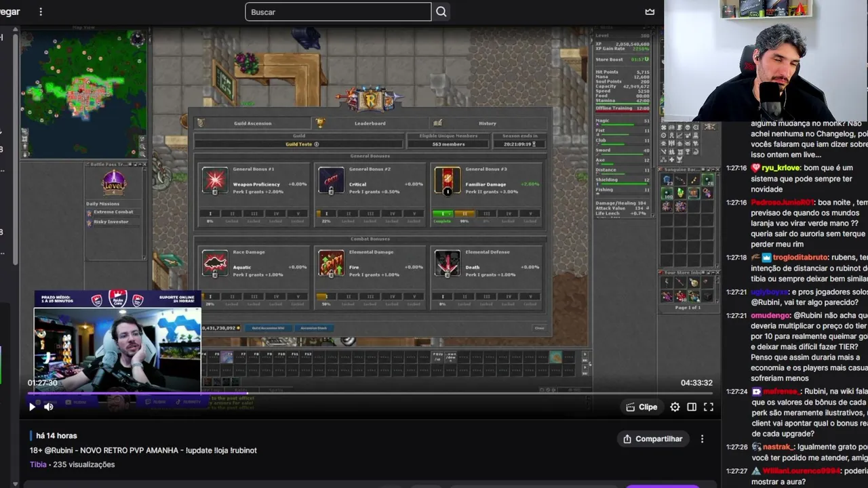Click the 'há 14 horas' timestamp text
Image resolution: width=868 pixels, height=488 pixels.
57,436
